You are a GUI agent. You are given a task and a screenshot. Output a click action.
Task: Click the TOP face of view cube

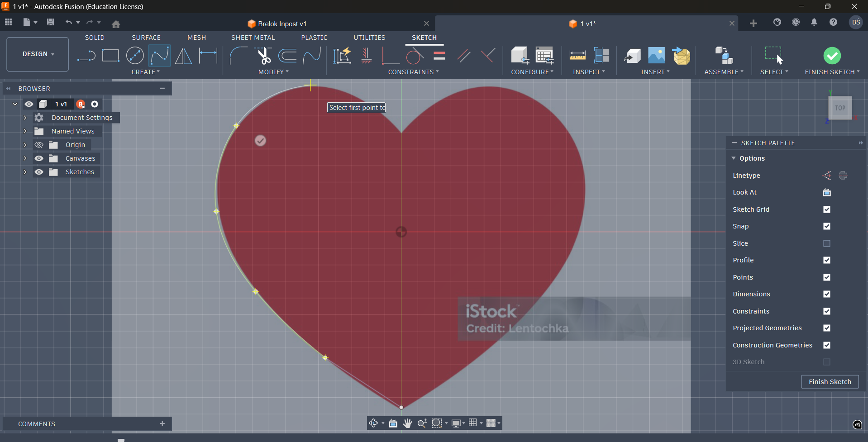point(840,108)
